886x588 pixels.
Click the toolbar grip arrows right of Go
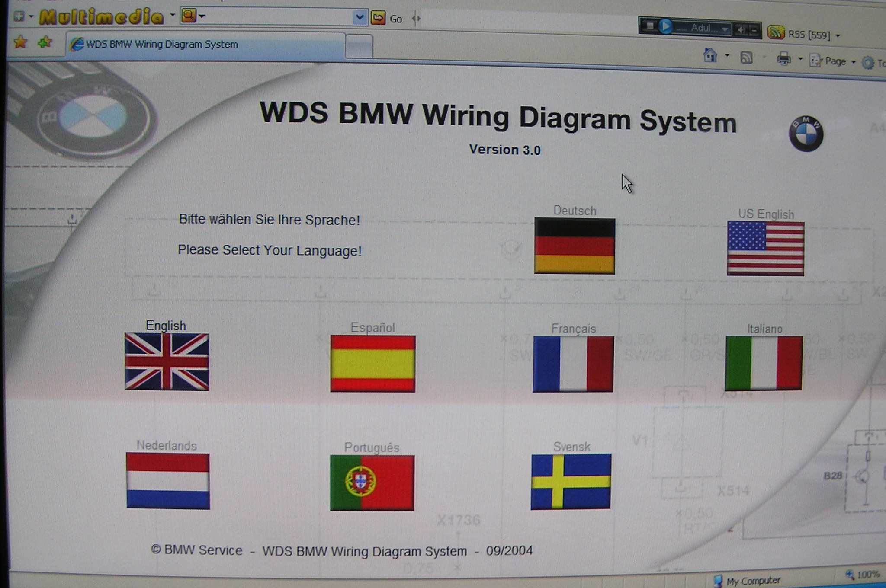click(416, 19)
